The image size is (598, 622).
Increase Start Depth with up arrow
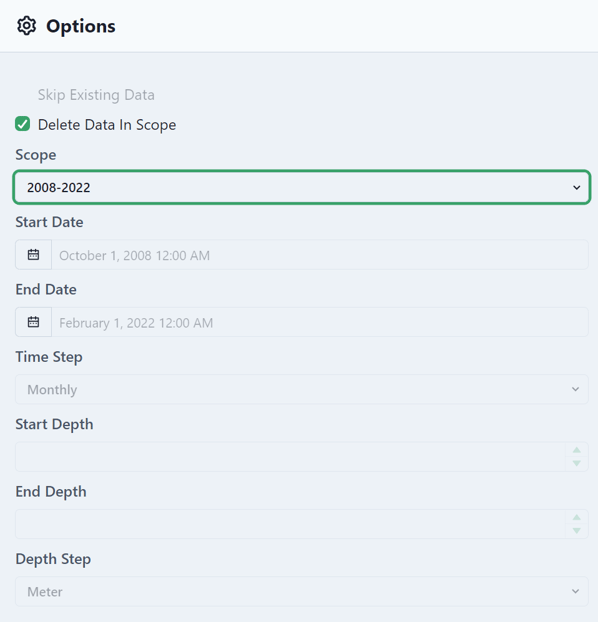(x=577, y=450)
